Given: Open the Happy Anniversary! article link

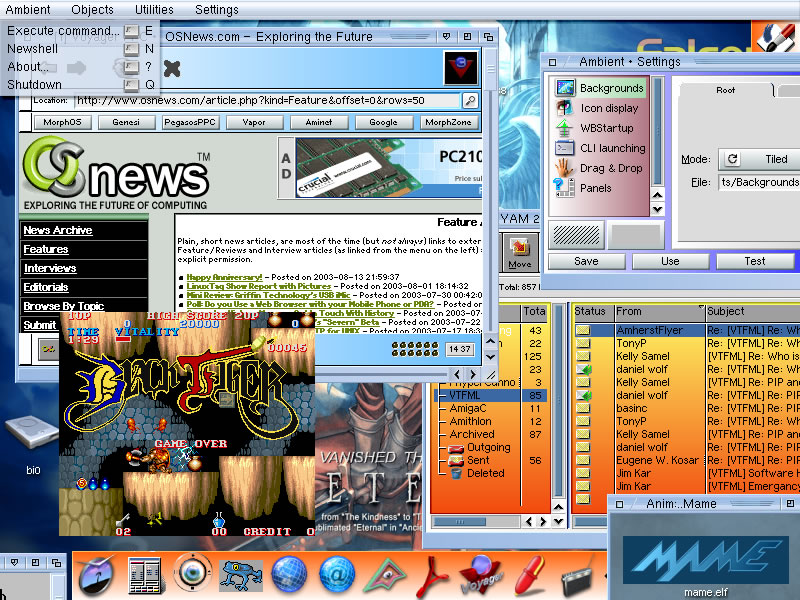Looking at the screenshot, I should point(224,277).
